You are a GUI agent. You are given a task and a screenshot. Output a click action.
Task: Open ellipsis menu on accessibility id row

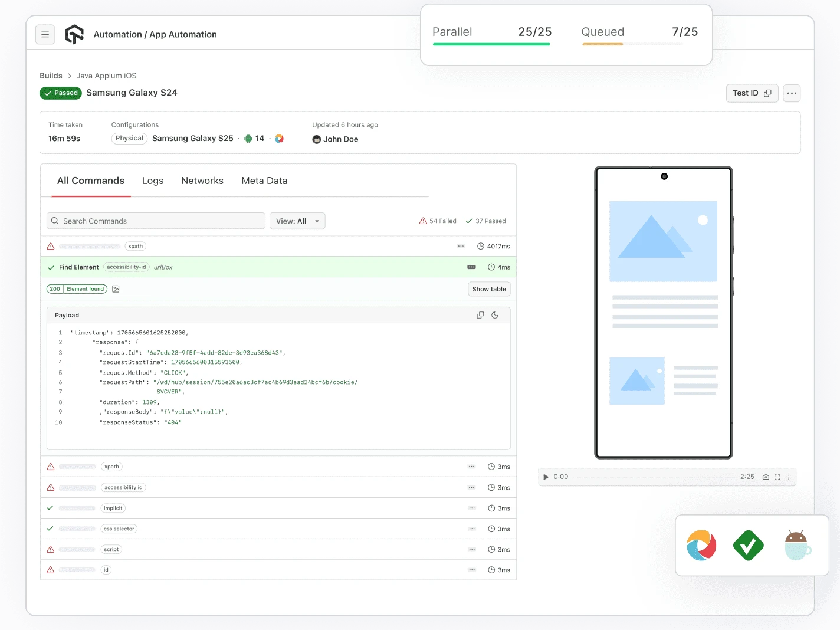click(472, 487)
